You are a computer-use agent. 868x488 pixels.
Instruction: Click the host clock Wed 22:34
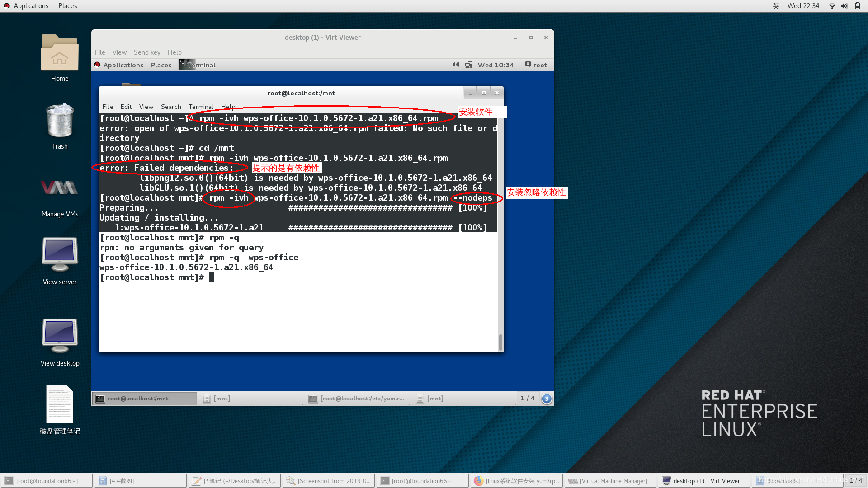(x=803, y=6)
